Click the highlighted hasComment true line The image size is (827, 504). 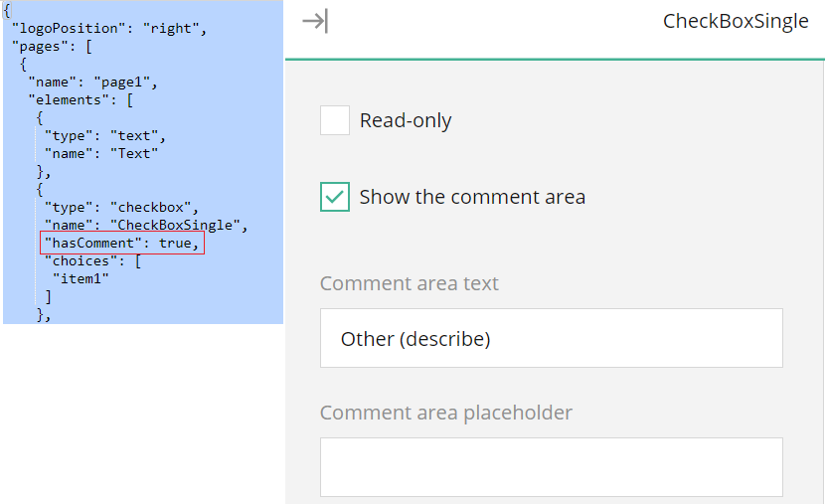pyautogui.click(x=122, y=243)
